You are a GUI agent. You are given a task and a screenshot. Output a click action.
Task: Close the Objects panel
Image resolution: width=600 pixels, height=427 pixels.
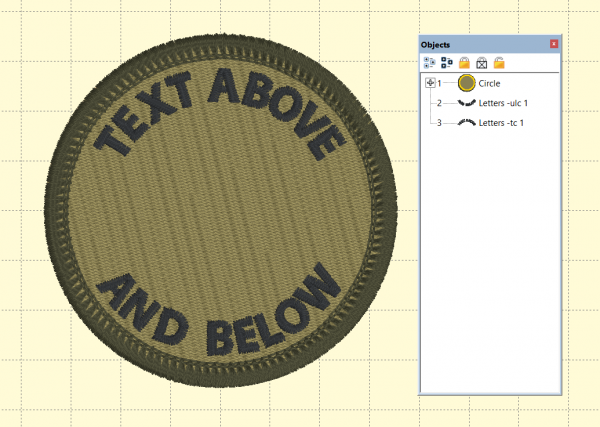pyautogui.click(x=554, y=44)
